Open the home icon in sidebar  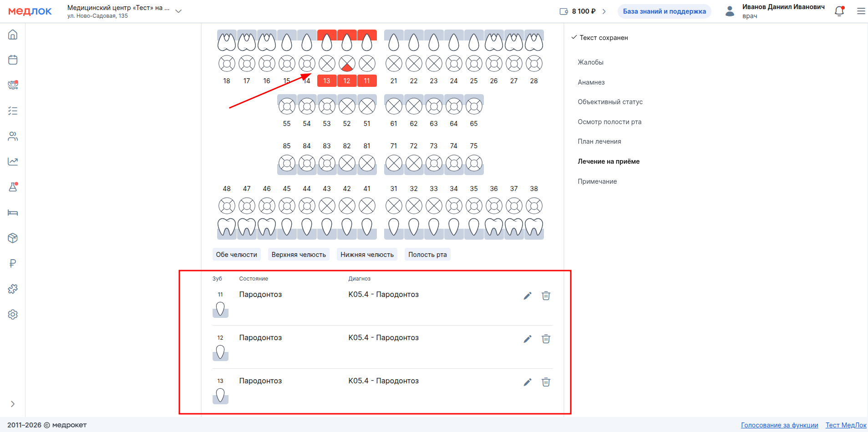[13, 35]
